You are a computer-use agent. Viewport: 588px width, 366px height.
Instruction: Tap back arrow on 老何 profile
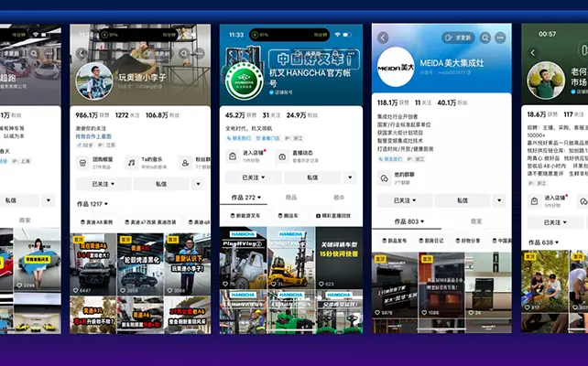tap(533, 53)
